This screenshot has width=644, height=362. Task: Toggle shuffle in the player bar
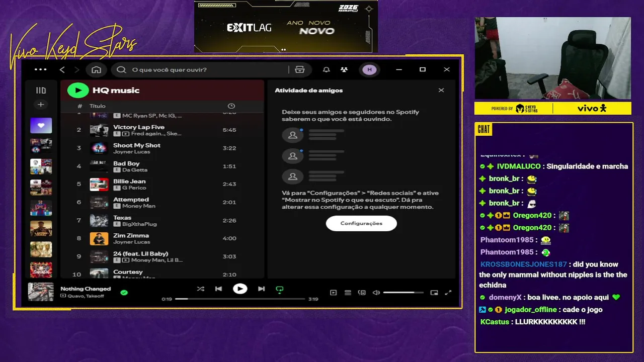pos(201,289)
